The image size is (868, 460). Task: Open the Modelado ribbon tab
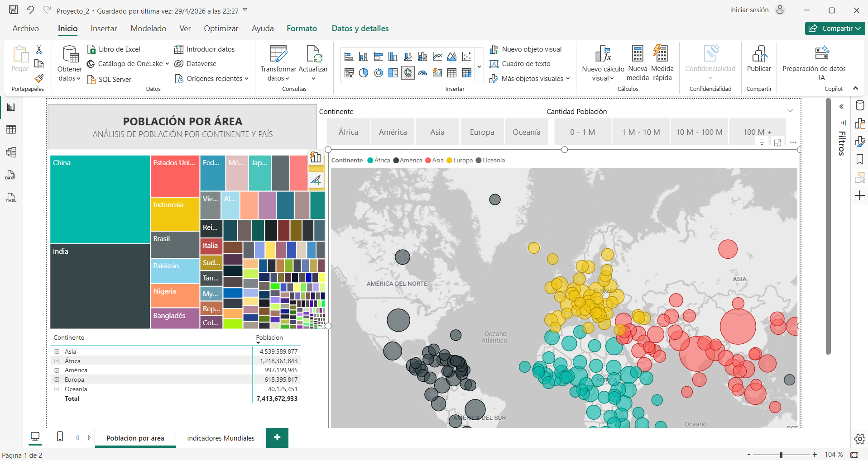coord(149,28)
